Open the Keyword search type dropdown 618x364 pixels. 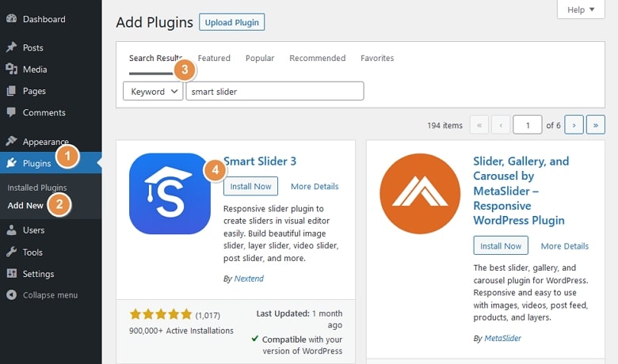tap(153, 91)
